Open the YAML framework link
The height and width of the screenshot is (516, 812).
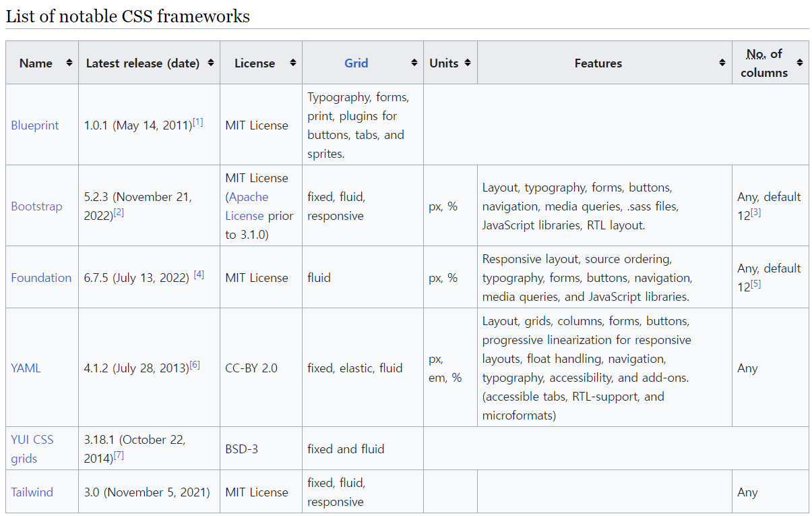pos(26,368)
